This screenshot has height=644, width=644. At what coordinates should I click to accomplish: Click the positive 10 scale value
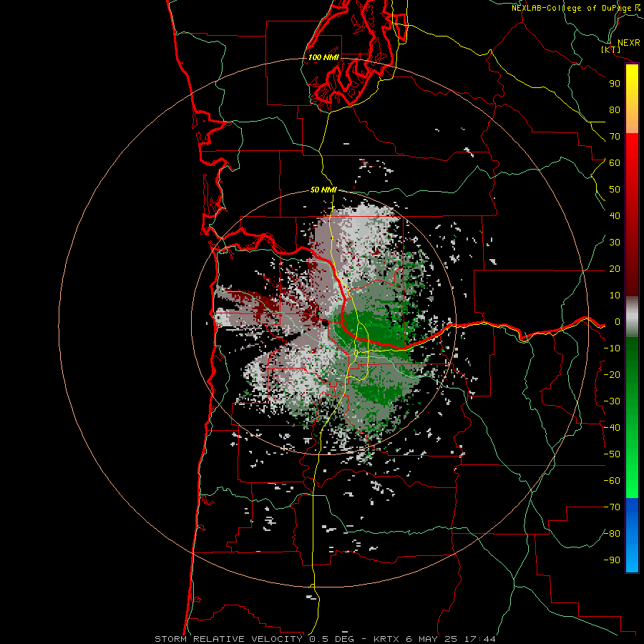(615, 296)
